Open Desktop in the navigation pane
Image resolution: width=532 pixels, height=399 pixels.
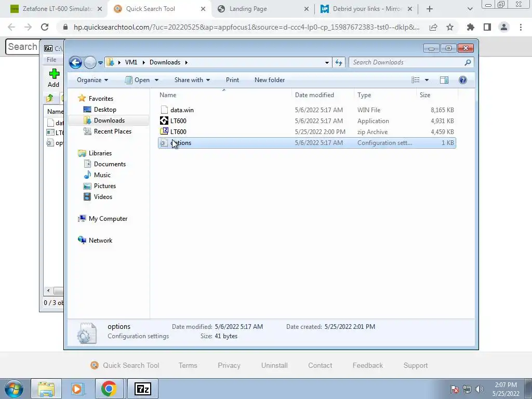105,110
